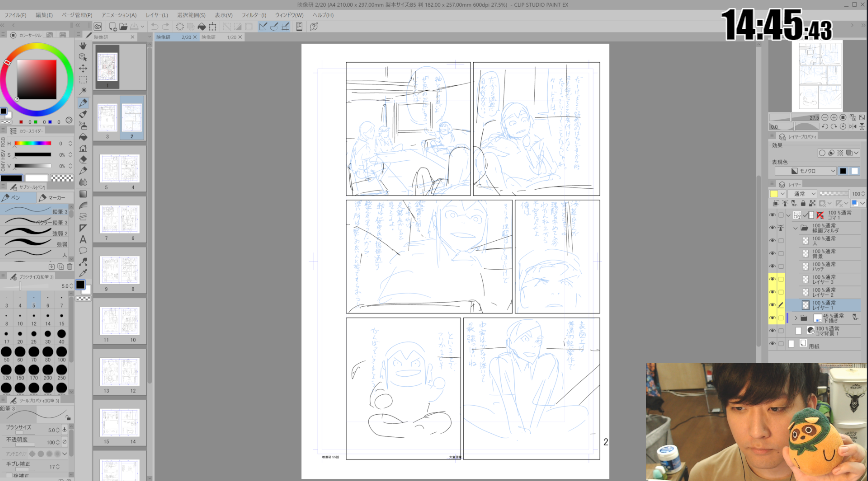Viewport: 868px width, 481px height.
Task: Click the Scale/Rotate transform icon
Action: point(213,27)
